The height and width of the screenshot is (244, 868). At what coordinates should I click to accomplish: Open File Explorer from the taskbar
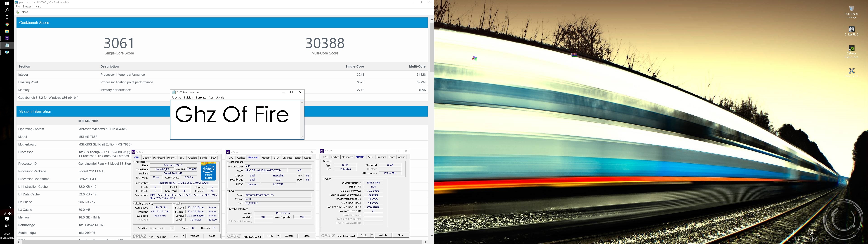(x=7, y=31)
